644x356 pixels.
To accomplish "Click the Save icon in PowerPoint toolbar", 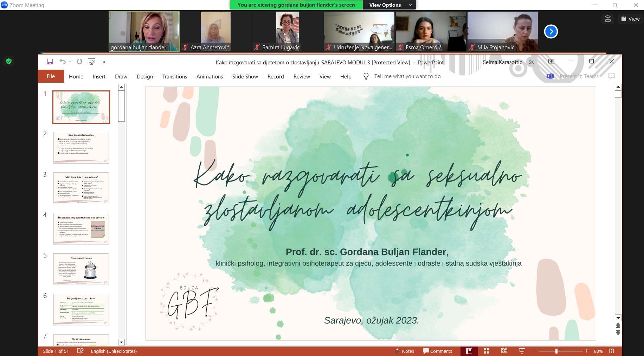I will 50,62.
